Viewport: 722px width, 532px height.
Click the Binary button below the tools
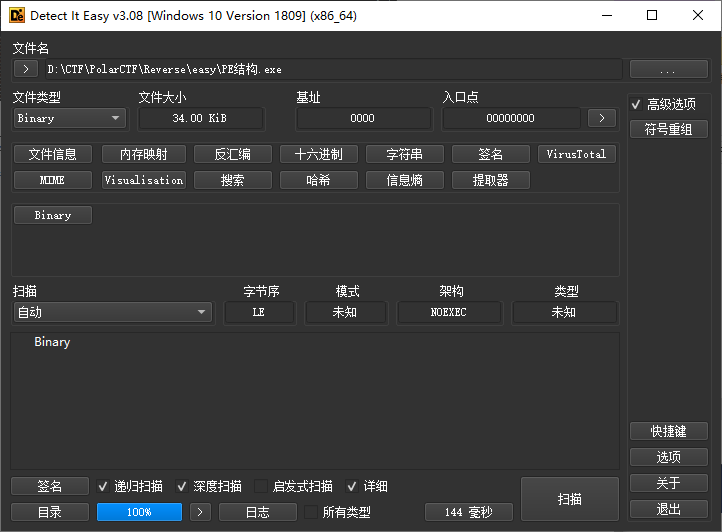pyautogui.click(x=53, y=215)
